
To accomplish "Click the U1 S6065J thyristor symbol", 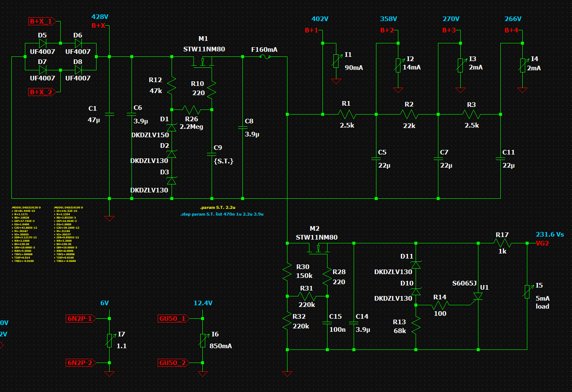I will point(478,296).
